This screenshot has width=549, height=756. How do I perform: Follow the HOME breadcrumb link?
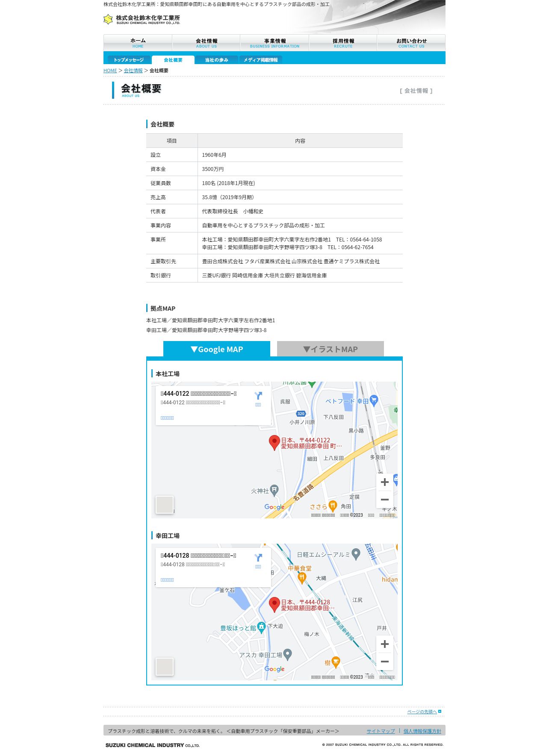[x=110, y=71]
